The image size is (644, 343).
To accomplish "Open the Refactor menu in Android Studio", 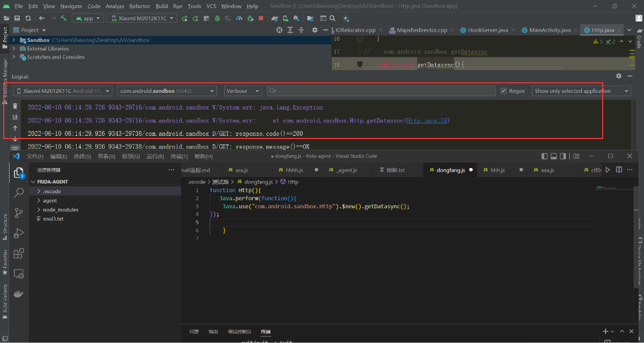I will (140, 6).
